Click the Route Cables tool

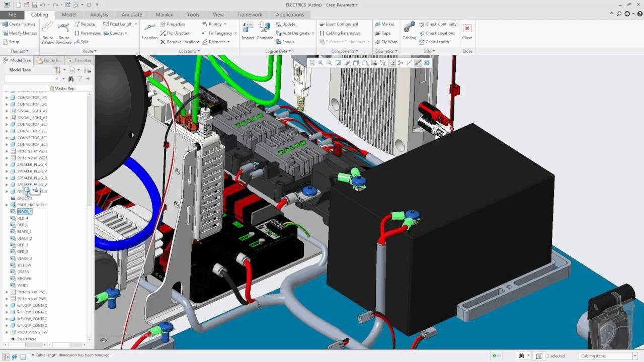[x=48, y=33]
